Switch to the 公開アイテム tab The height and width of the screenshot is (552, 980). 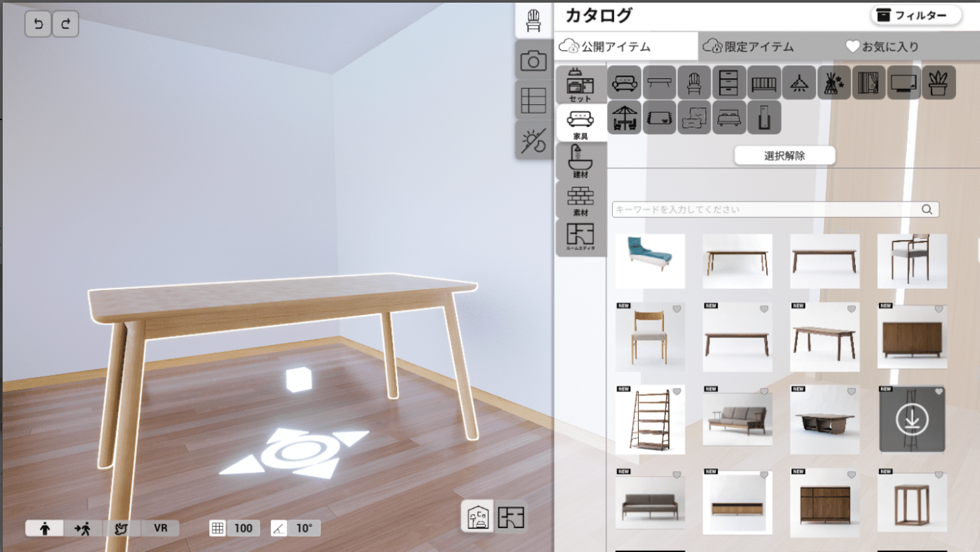[625, 46]
